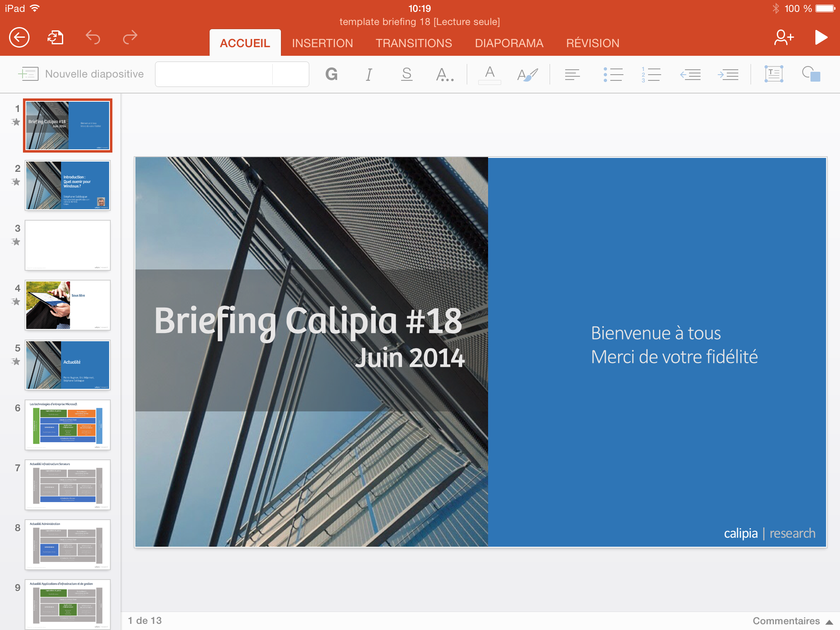Insert a text box

pos(774,74)
